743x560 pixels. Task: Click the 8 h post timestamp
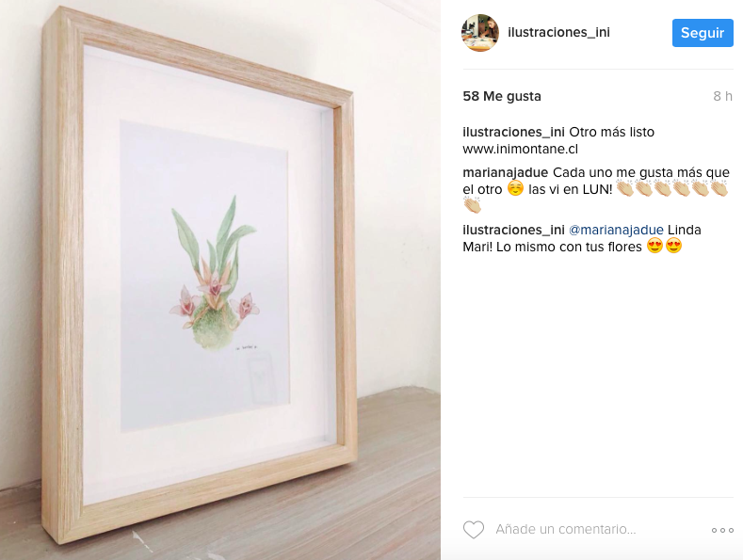pyautogui.click(x=722, y=96)
